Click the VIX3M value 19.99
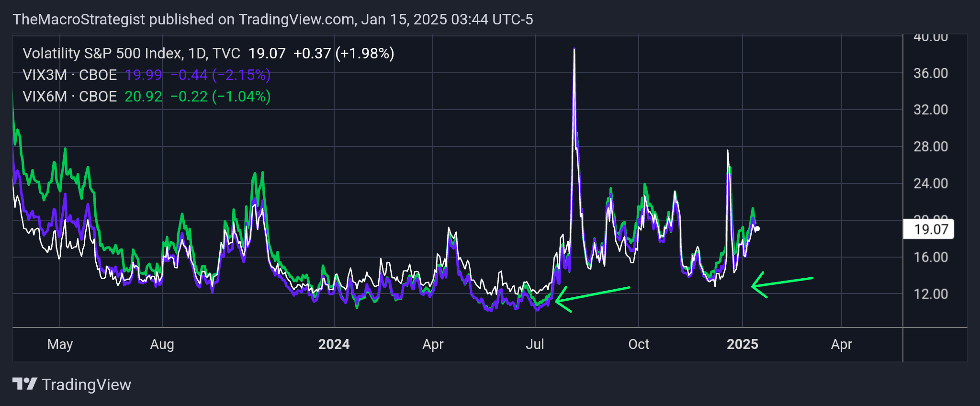Image resolution: width=980 pixels, height=406 pixels. tap(144, 75)
